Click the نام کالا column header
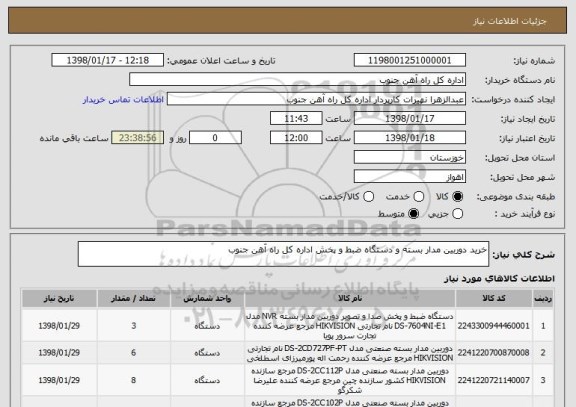 click(350, 299)
